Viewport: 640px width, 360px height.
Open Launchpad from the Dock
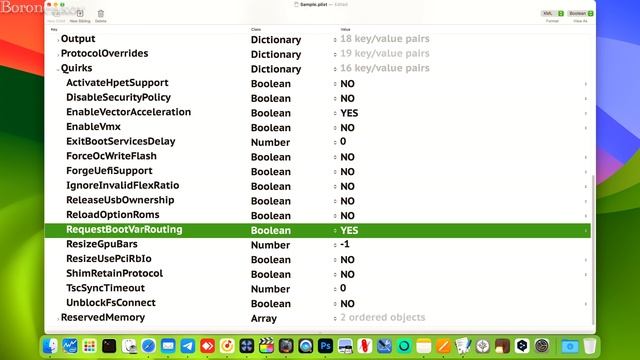pos(89,346)
